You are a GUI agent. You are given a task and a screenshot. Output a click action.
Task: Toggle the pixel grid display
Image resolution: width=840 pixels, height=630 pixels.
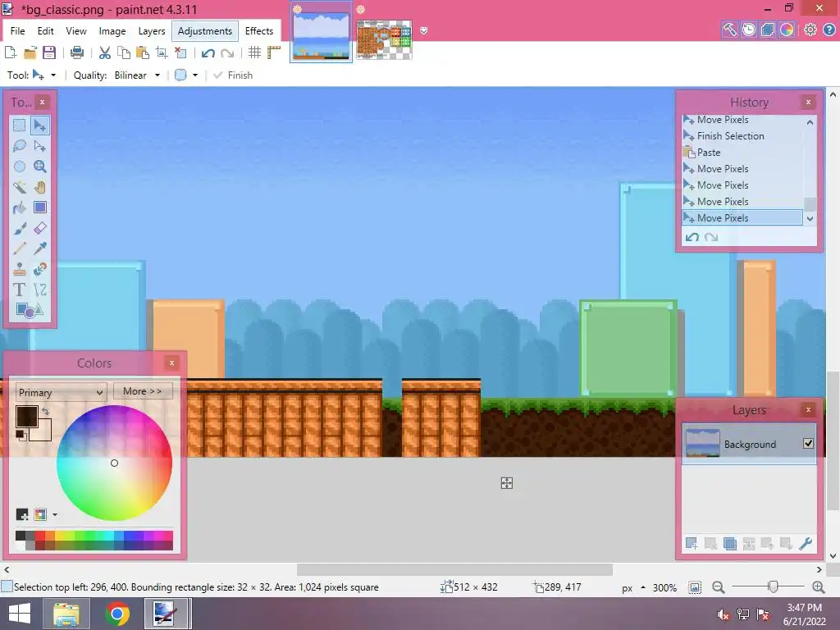pos(254,52)
